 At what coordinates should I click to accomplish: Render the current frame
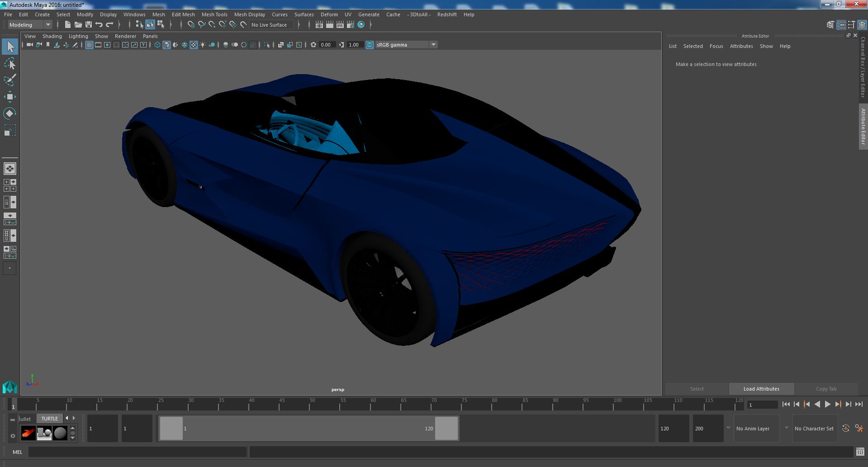(x=330, y=25)
